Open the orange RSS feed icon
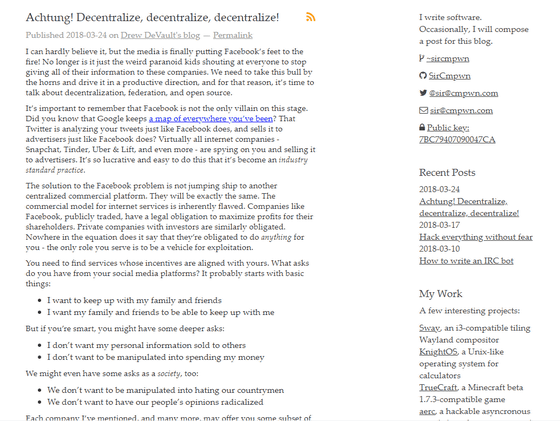This screenshot has height=421, width=560. point(310,17)
